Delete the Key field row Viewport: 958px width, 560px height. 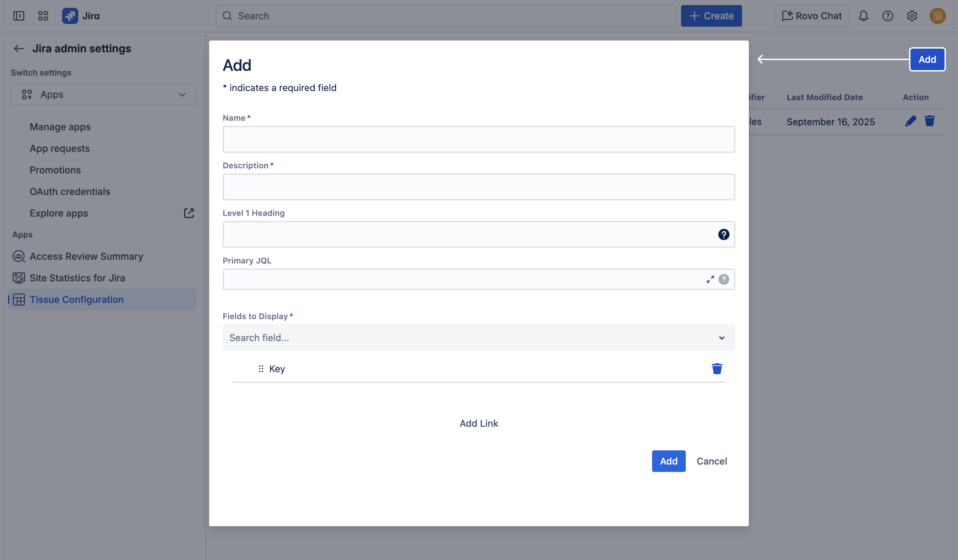[716, 369]
